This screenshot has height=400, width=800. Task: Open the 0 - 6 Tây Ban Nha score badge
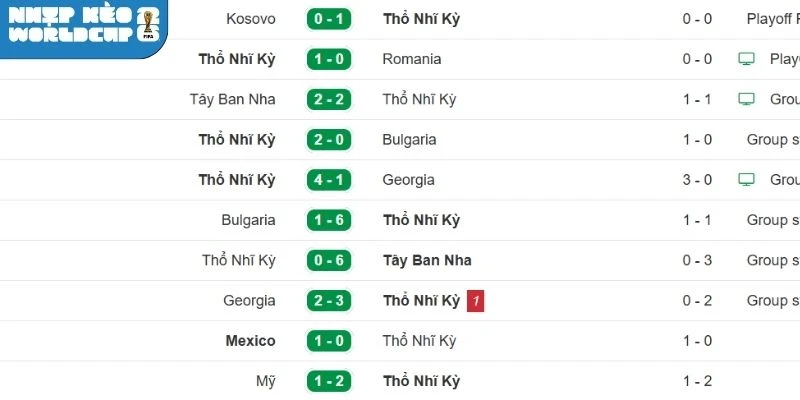pyautogui.click(x=329, y=260)
